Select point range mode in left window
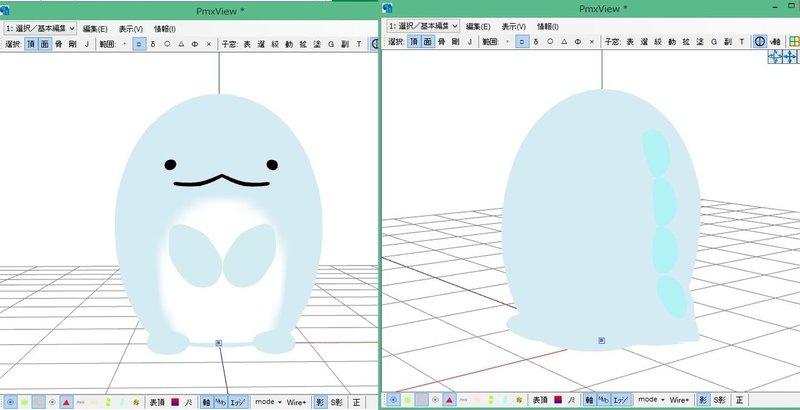The width and height of the screenshot is (800, 410). point(125,44)
